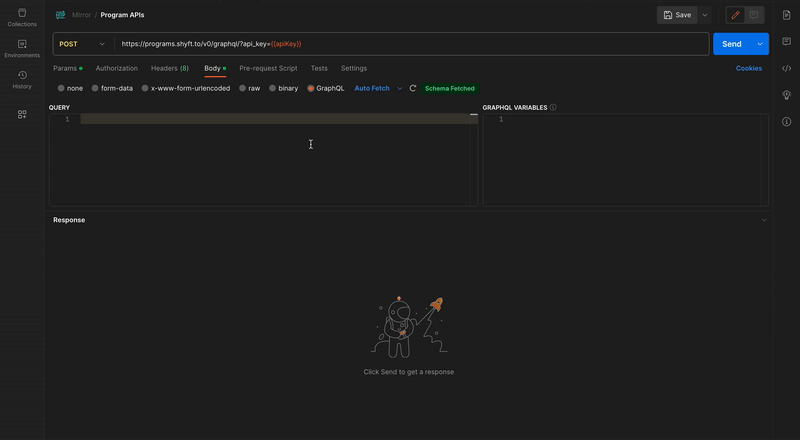The image size is (800, 440).
Task: Select the form-data body type
Action: coord(95,88)
